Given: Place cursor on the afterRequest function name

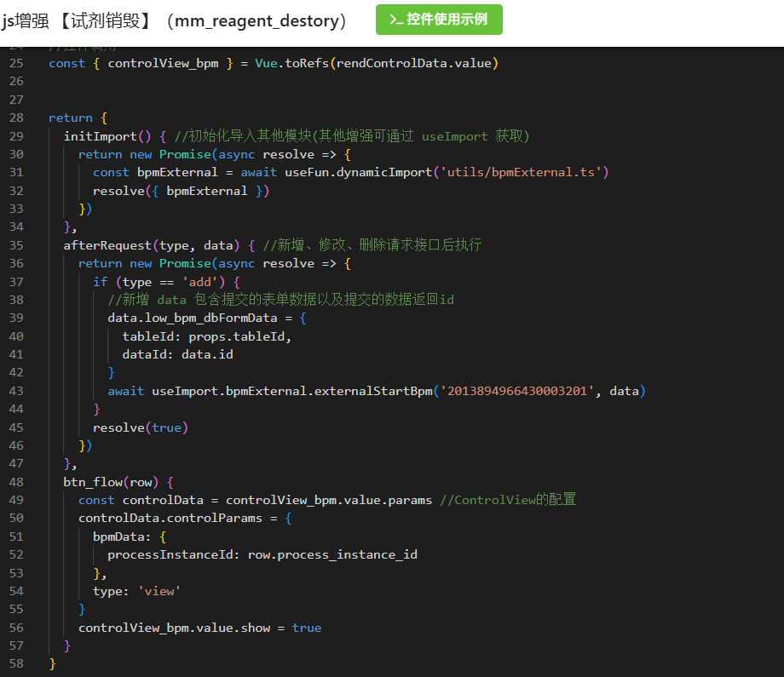Looking at the screenshot, I should click(108, 245).
